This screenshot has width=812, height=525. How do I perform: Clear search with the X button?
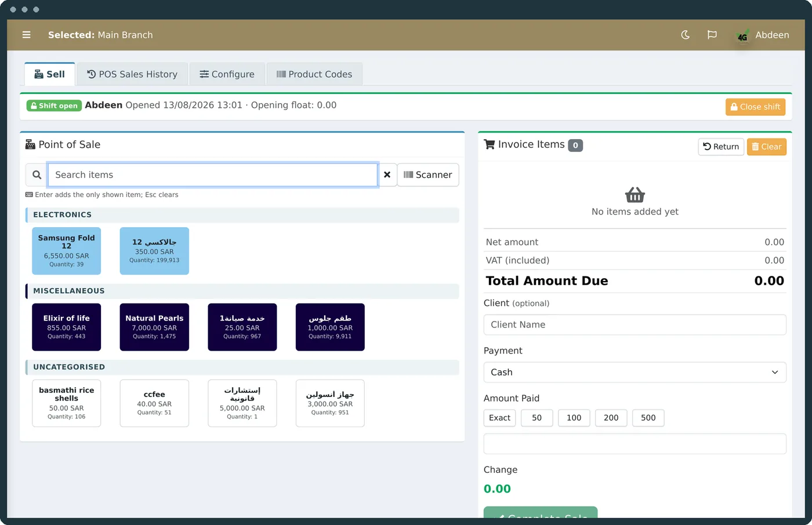(x=387, y=175)
